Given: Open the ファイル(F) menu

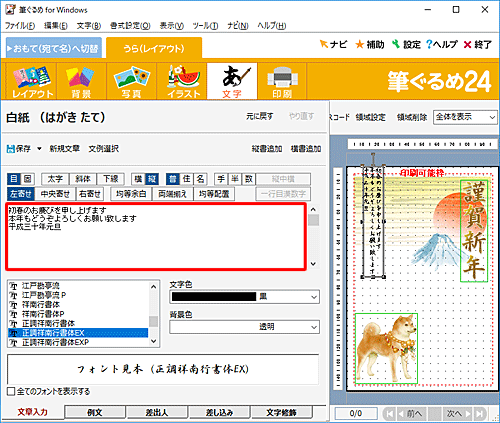Looking at the screenshot, I should [20, 26].
